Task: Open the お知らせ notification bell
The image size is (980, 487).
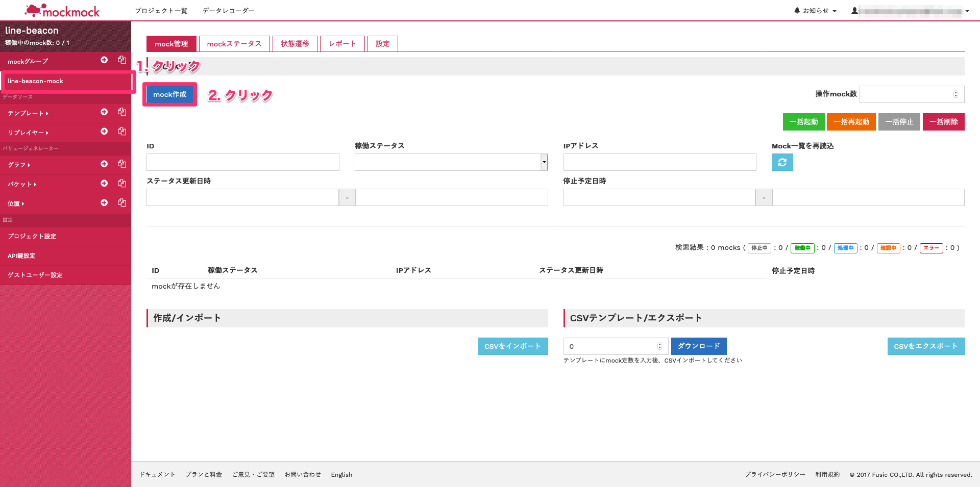Action: (x=796, y=10)
